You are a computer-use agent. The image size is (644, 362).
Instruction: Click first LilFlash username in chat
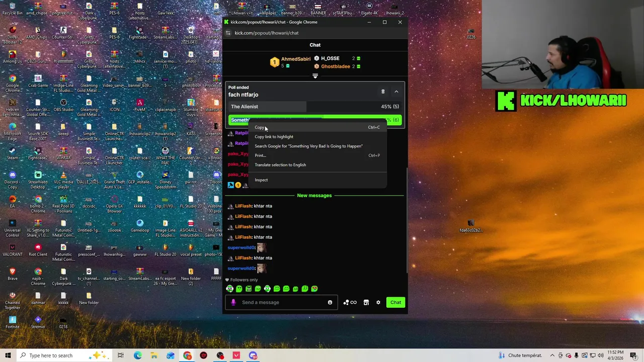[243, 206]
